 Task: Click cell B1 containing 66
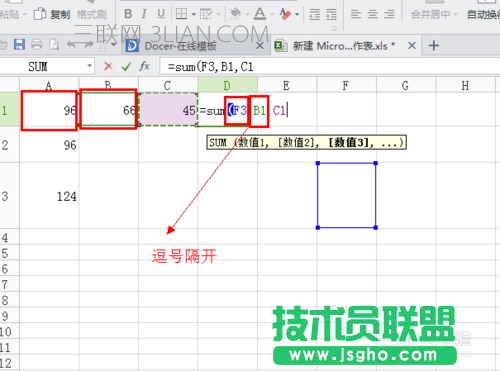(108, 109)
